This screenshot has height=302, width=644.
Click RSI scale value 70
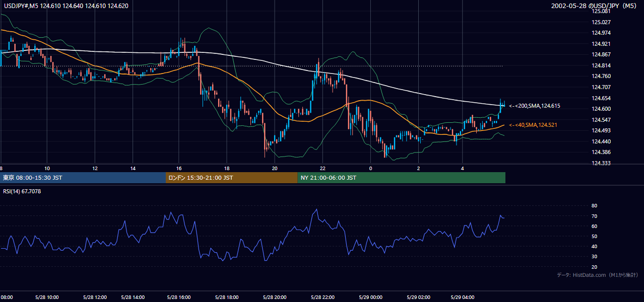pyautogui.click(x=594, y=216)
